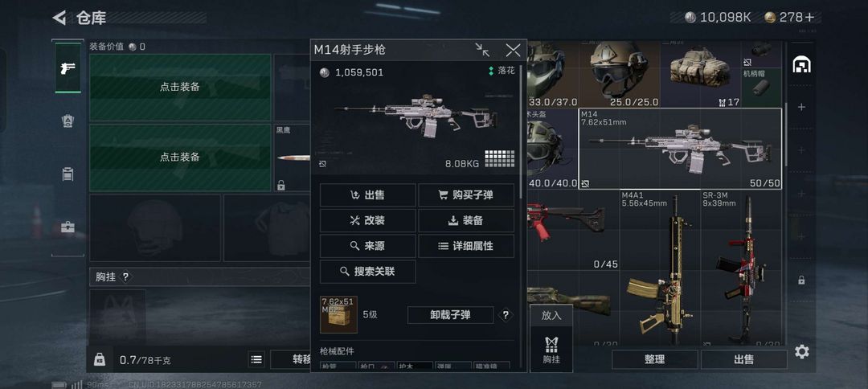Select the M4A1 rifle in inventory

(x=659, y=268)
